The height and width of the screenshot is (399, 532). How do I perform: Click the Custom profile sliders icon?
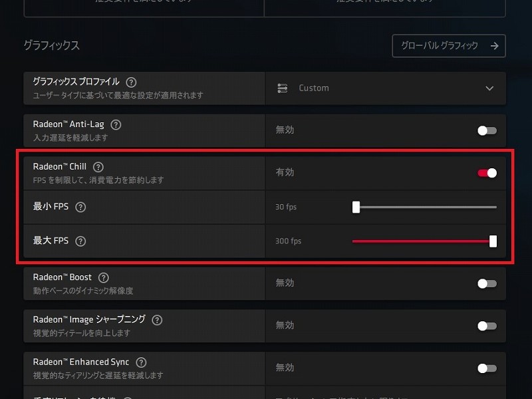pos(282,88)
